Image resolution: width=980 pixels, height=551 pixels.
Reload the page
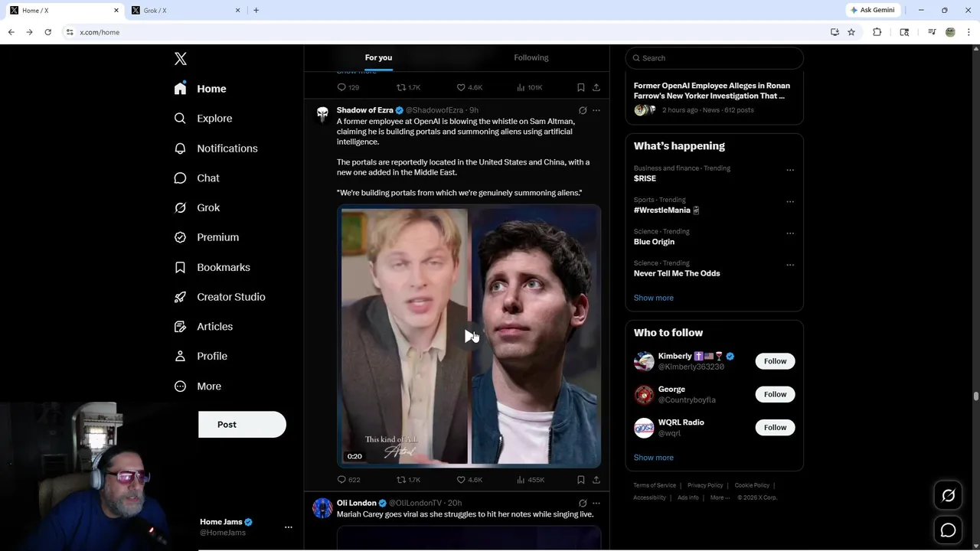click(x=47, y=32)
